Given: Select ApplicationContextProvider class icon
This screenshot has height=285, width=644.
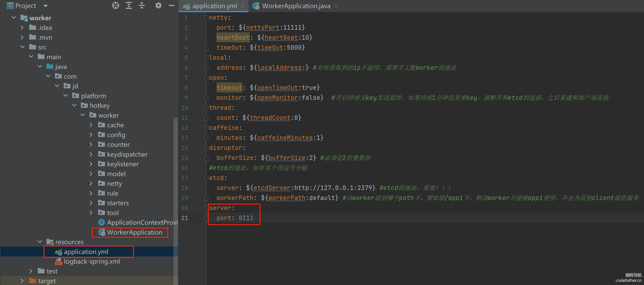Looking at the screenshot, I should [102, 222].
